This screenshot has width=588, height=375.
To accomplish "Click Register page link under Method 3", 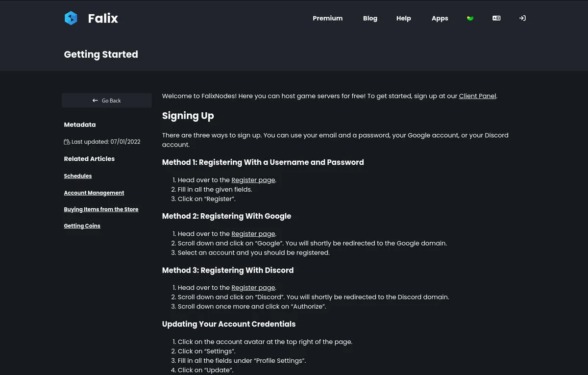I will (x=253, y=288).
